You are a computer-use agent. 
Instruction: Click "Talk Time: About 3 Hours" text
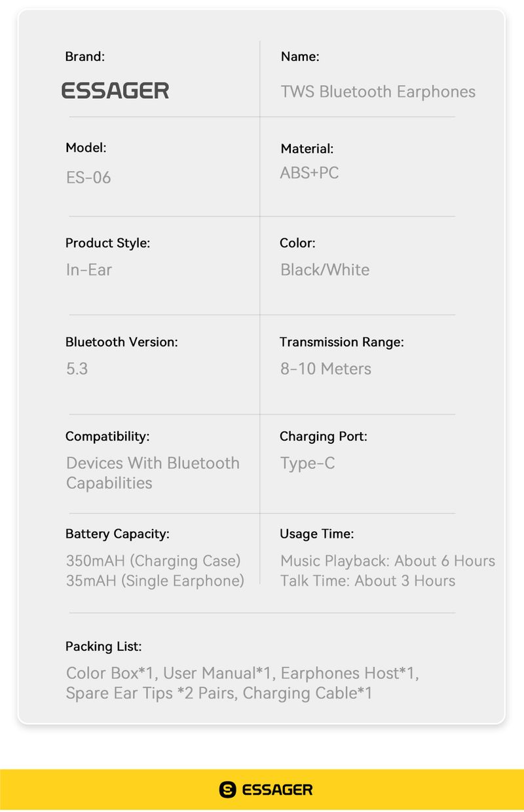(x=367, y=581)
